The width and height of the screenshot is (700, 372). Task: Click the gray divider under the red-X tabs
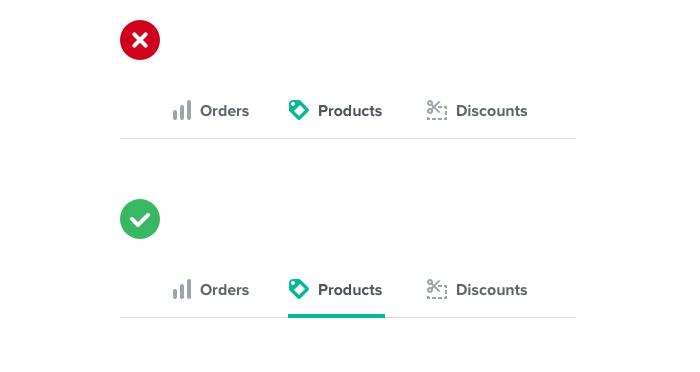pyautogui.click(x=348, y=138)
